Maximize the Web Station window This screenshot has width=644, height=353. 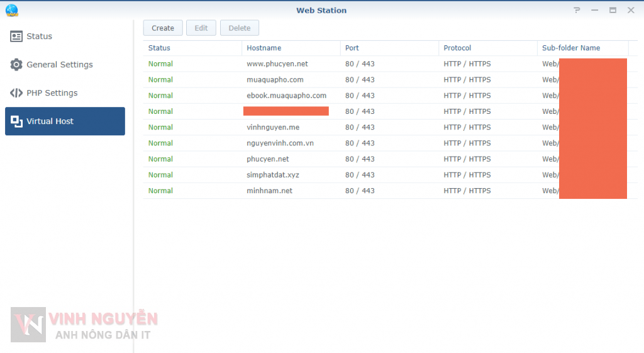613,10
